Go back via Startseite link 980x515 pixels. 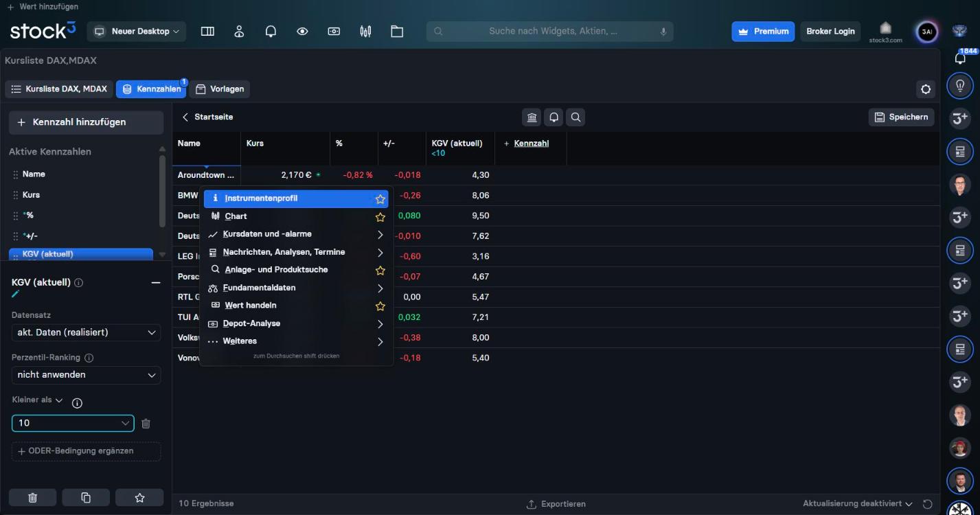tap(207, 117)
